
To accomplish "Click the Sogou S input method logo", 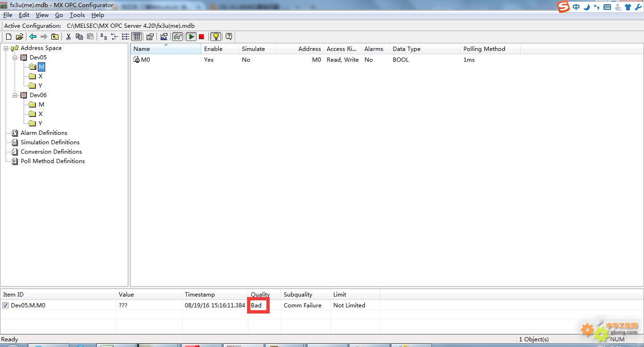I will pyautogui.click(x=563, y=7).
